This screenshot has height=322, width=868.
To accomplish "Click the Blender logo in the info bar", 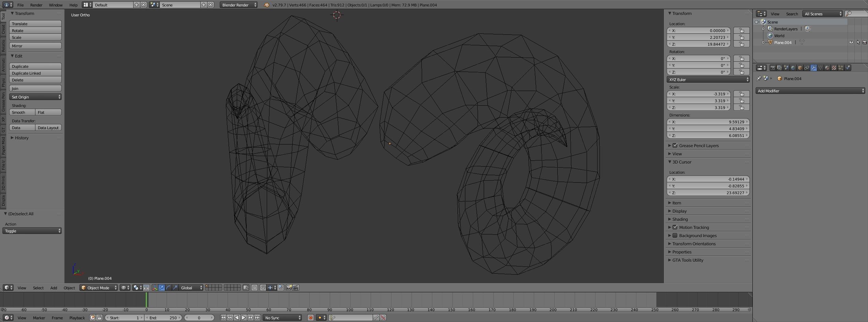I will 266,5.
